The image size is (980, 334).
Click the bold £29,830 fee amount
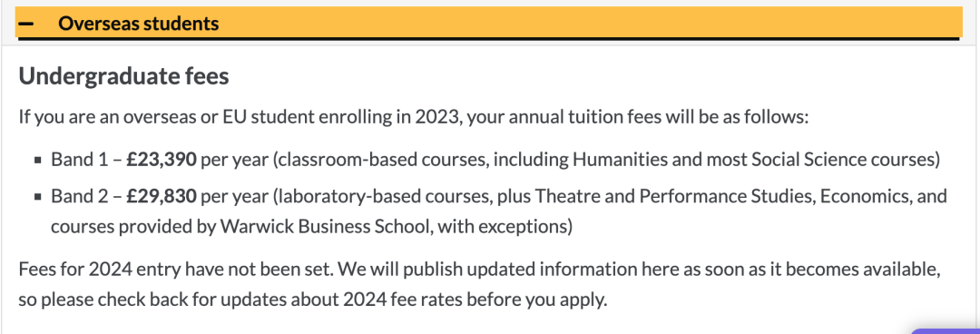[x=162, y=196]
